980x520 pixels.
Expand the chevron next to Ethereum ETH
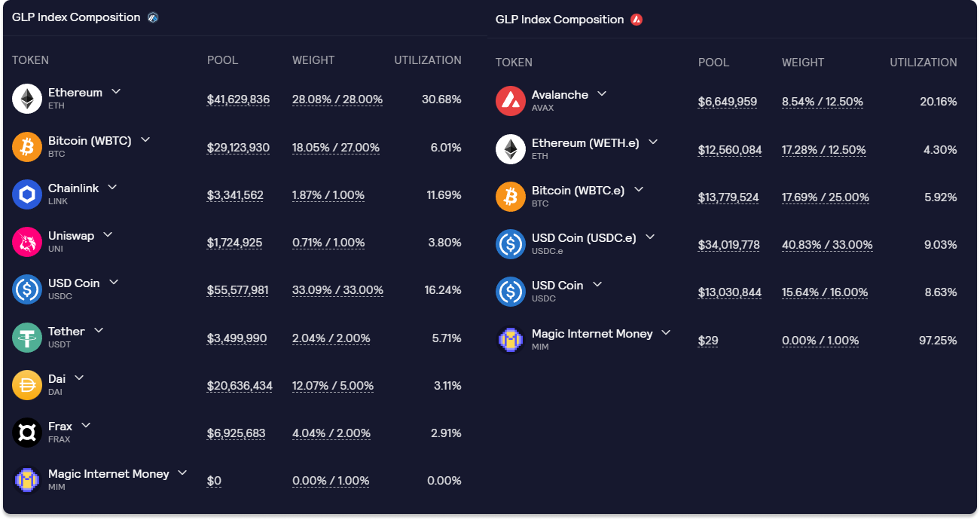click(116, 91)
